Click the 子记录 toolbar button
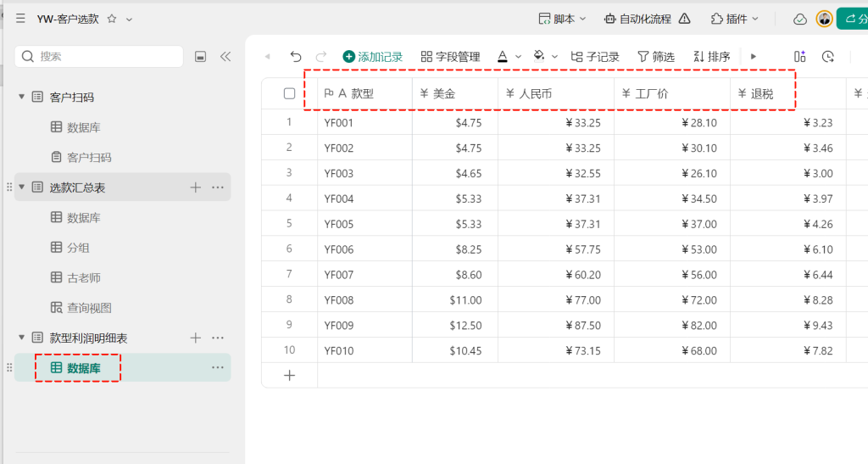This screenshot has height=464, width=868. point(595,57)
